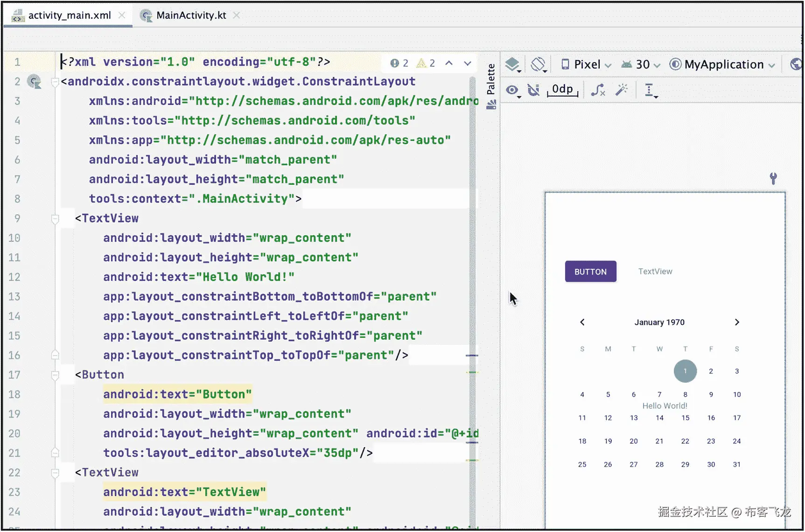Select day 15 in the calendar

685,418
